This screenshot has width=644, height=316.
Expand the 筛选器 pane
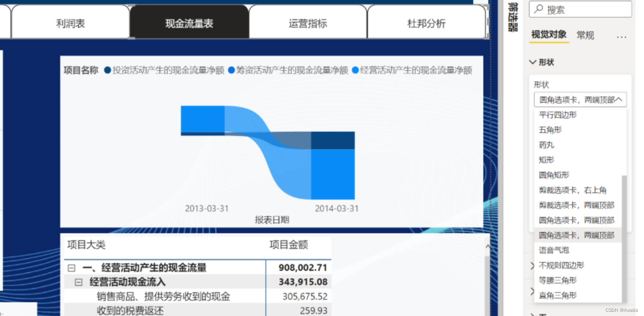pos(512,17)
